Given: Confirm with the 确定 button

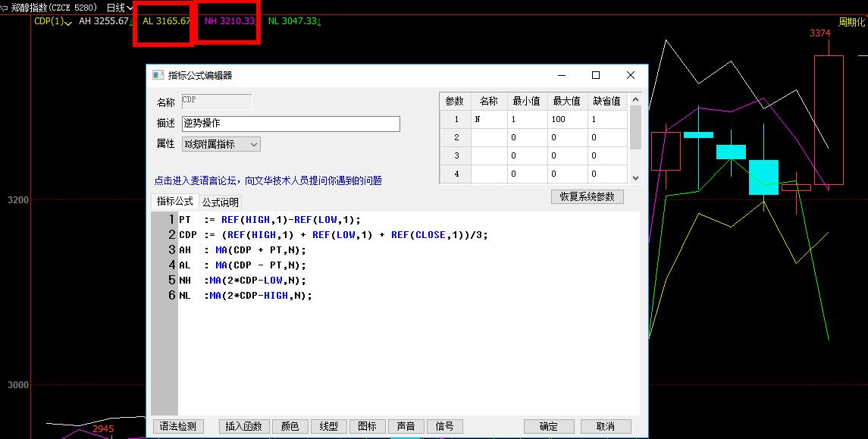Looking at the screenshot, I should tap(549, 426).
